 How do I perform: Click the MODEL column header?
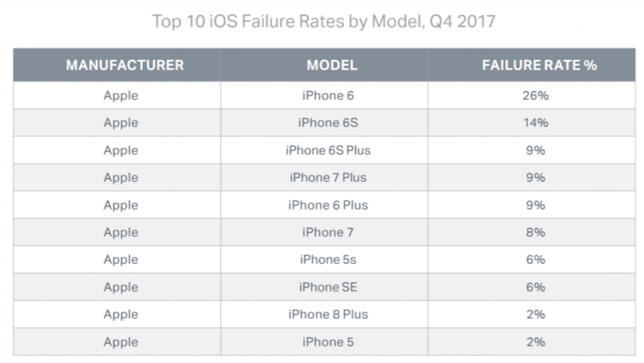(x=332, y=65)
